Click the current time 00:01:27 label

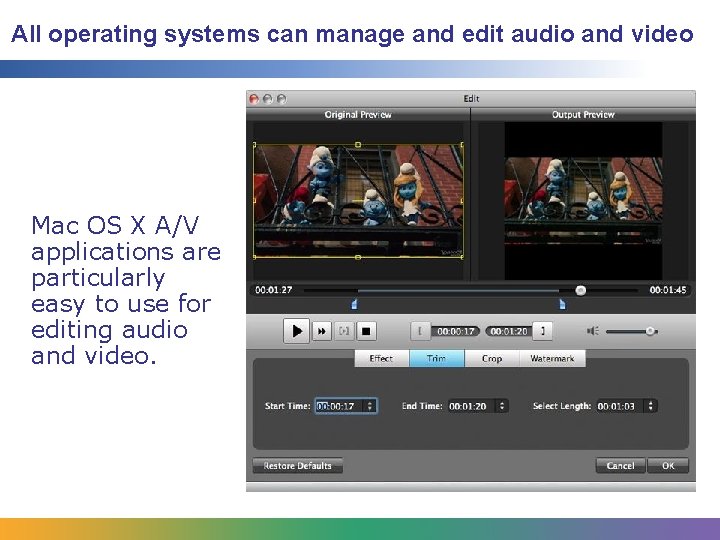[x=274, y=290]
